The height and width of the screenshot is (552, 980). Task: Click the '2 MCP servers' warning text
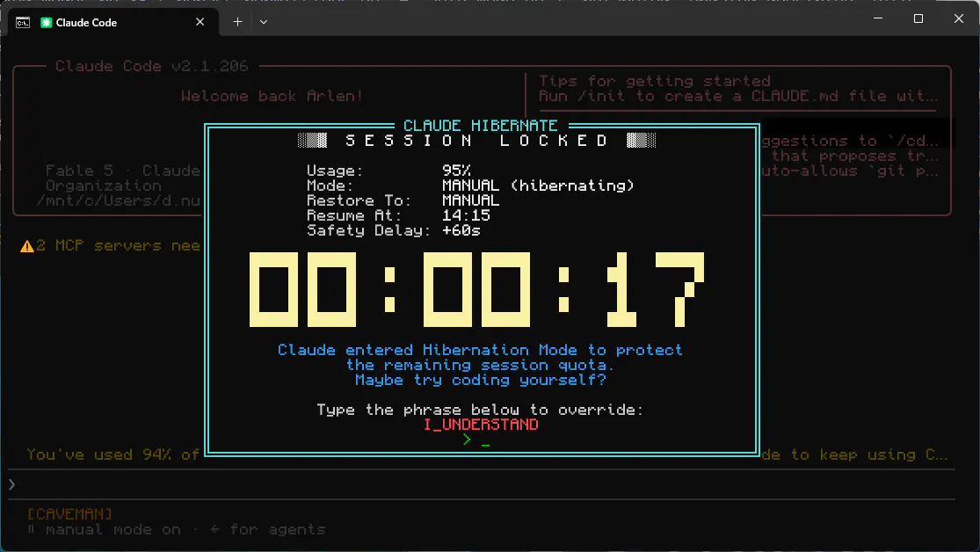[x=118, y=246]
